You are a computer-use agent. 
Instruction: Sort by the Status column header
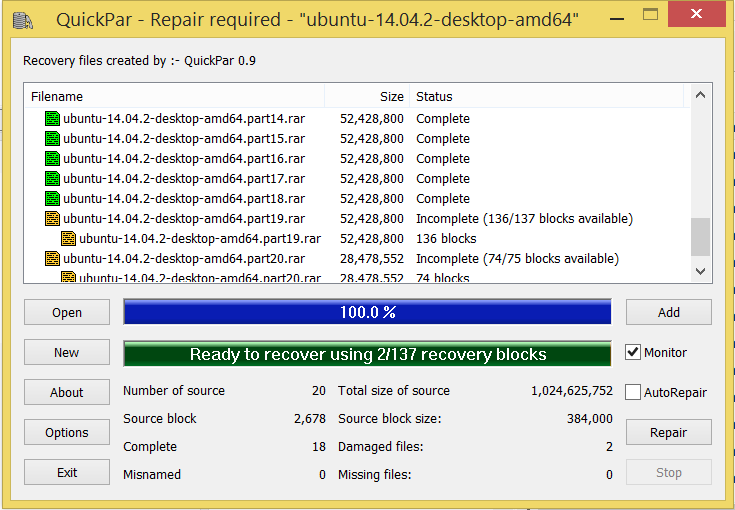click(x=547, y=97)
